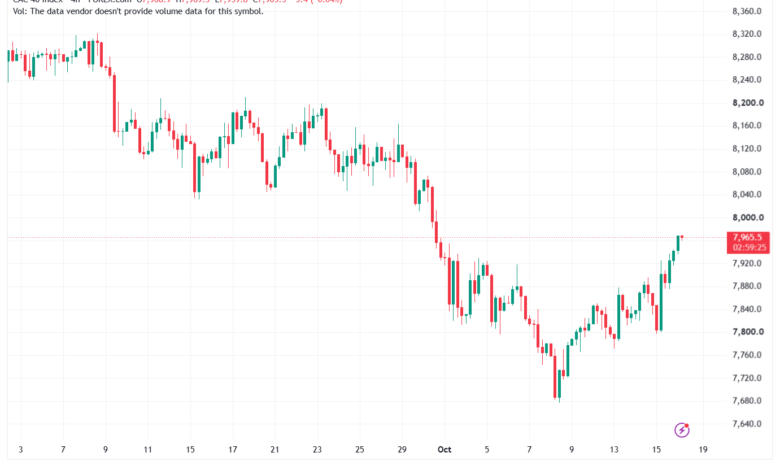This screenshot has width=780, height=470.
Task: Click date label 13 on time axis
Action: 614,450
